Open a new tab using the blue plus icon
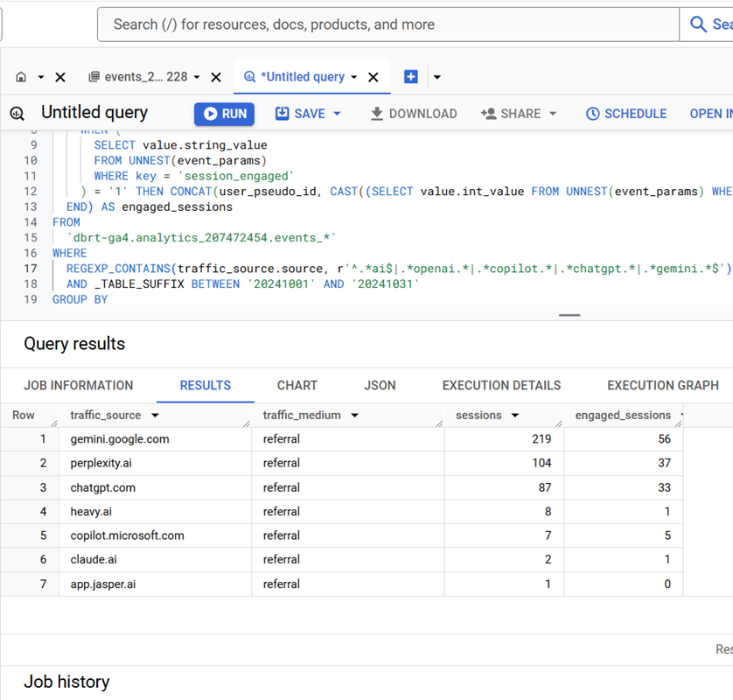 pyautogui.click(x=410, y=76)
